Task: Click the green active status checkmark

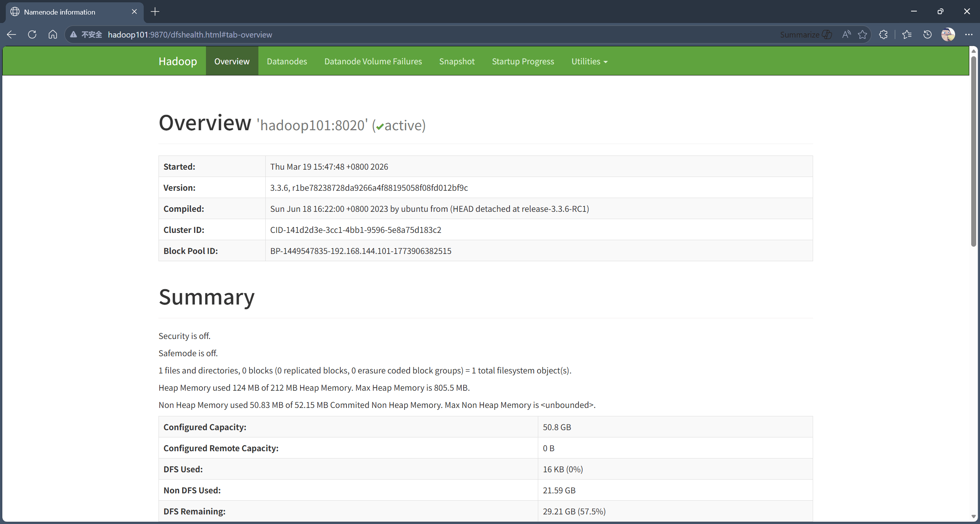Action: (380, 127)
